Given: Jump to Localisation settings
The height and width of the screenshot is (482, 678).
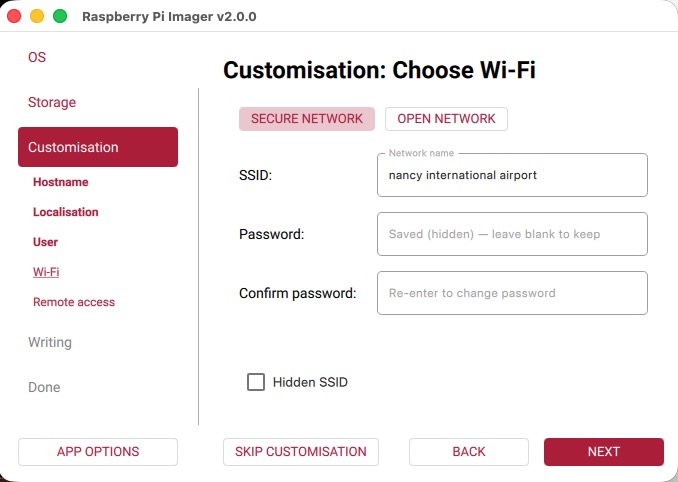Looking at the screenshot, I should pyautogui.click(x=66, y=212).
